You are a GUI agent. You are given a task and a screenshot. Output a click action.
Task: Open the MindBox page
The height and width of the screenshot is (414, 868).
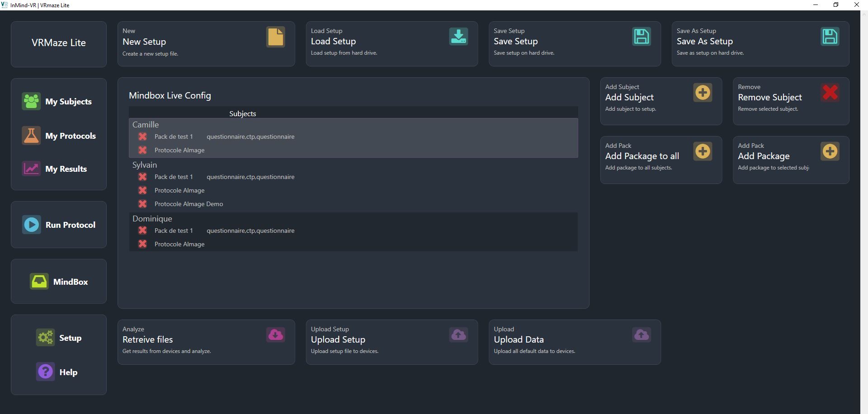71,282
